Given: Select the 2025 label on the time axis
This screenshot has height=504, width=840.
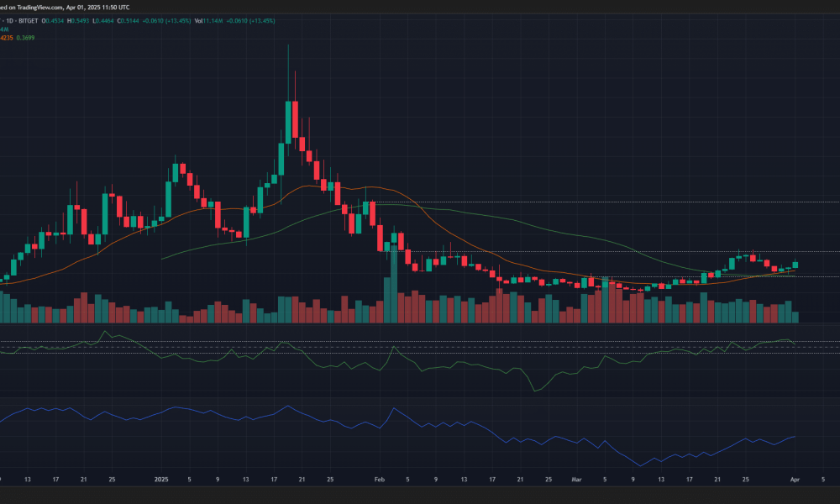Looking at the screenshot, I should coord(161,480).
